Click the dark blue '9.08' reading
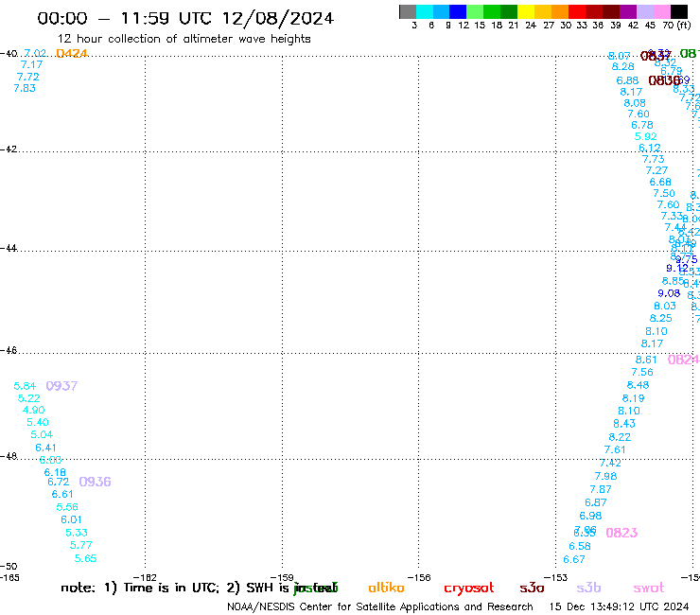Image resolution: width=700 pixels, height=615 pixels. [669, 293]
